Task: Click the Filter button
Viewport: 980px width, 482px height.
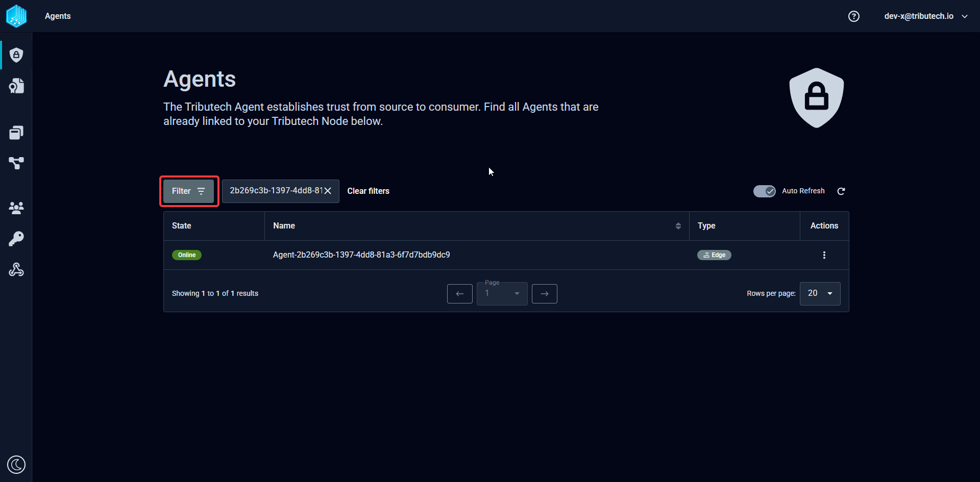Action: [189, 191]
